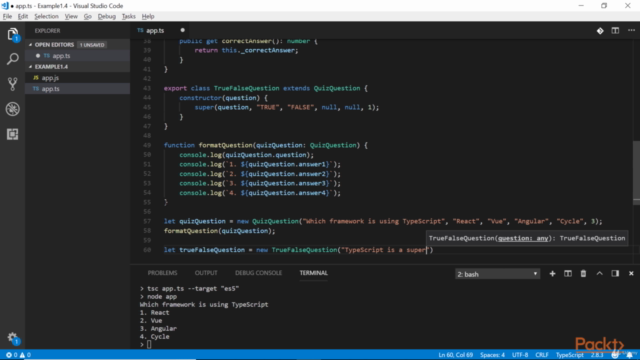The height and width of the screenshot is (360, 640).
Task: Click the 'export class TrueFalseQuestion' line
Action: (x=266, y=88)
